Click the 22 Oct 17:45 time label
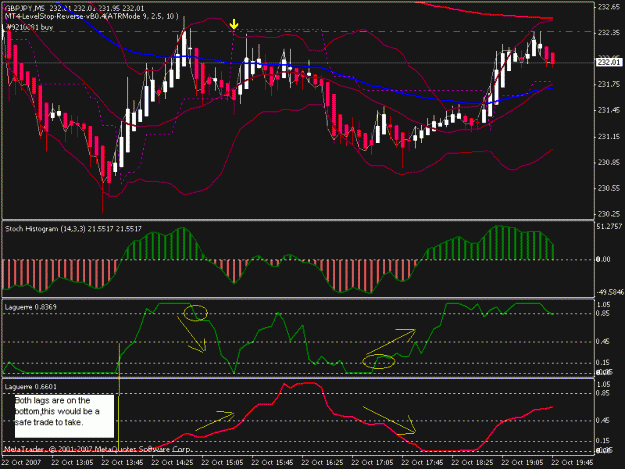 (x=422, y=463)
